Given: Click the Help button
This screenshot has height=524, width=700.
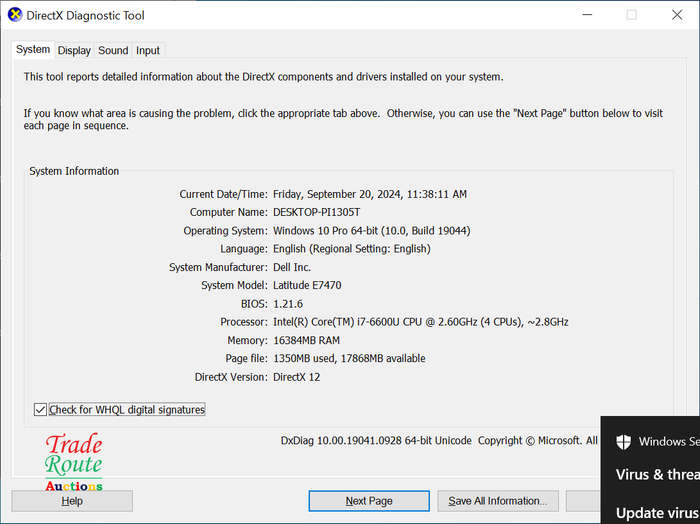Looking at the screenshot, I should pyautogui.click(x=72, y=501).
